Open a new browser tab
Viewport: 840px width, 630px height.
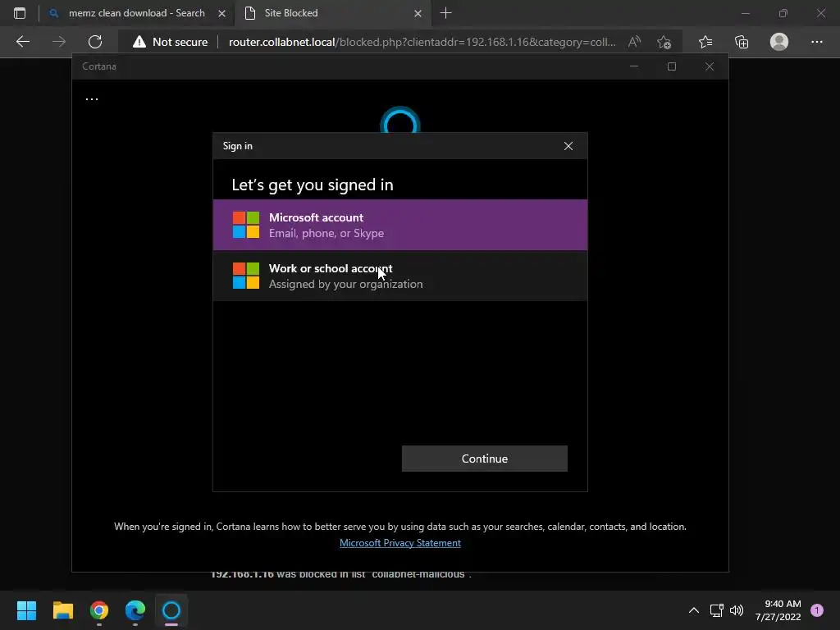pyautogui.click(x=445, y=13)
